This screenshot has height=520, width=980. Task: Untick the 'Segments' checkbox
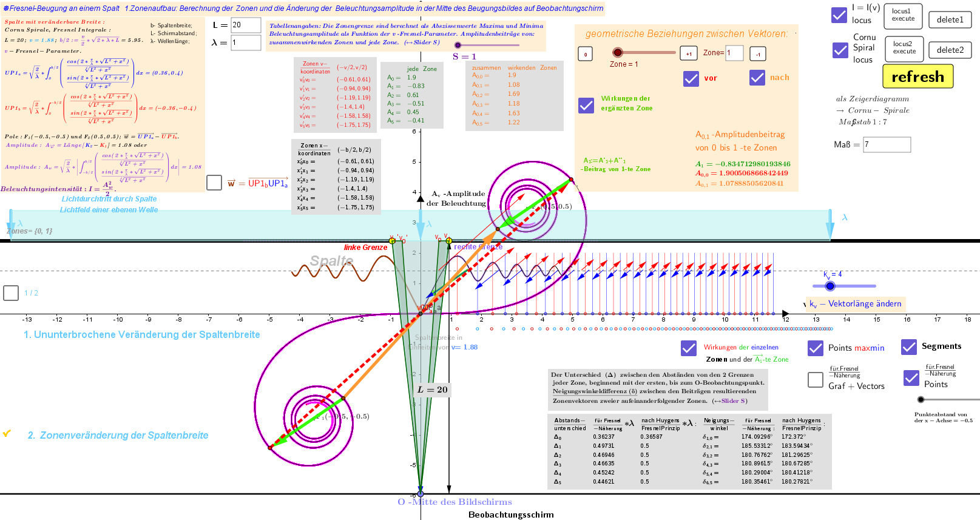(909, 346)
